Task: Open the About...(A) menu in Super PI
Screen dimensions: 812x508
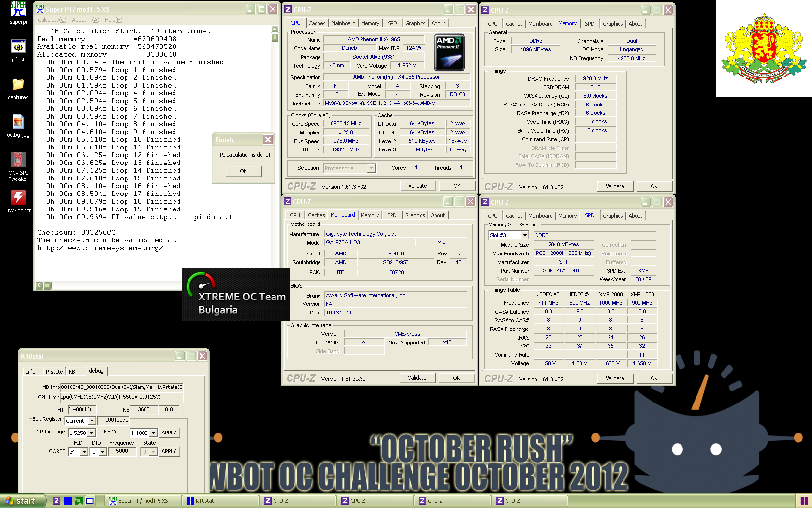Action: 86,20
